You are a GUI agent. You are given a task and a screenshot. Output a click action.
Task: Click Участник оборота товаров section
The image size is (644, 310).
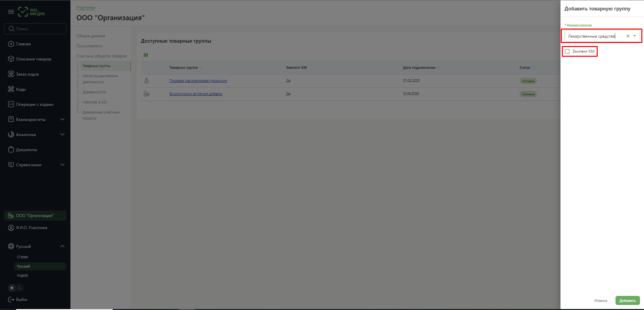(x=102, y=56)
